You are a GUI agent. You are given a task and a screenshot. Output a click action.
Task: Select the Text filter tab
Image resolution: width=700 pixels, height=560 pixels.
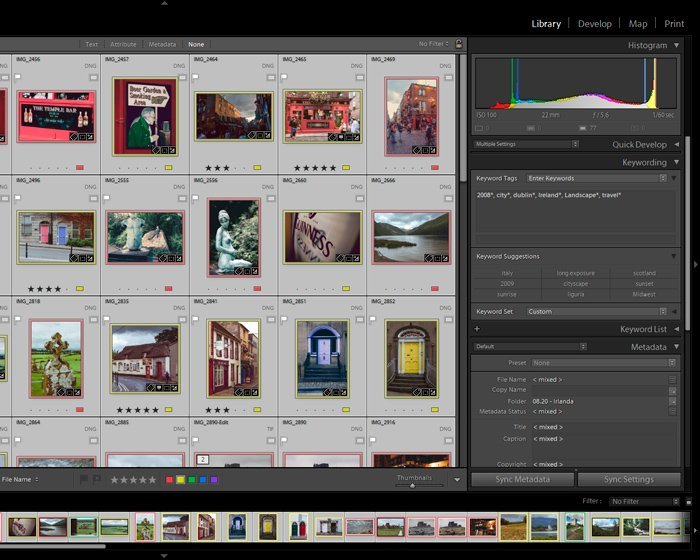coord(92,44)
